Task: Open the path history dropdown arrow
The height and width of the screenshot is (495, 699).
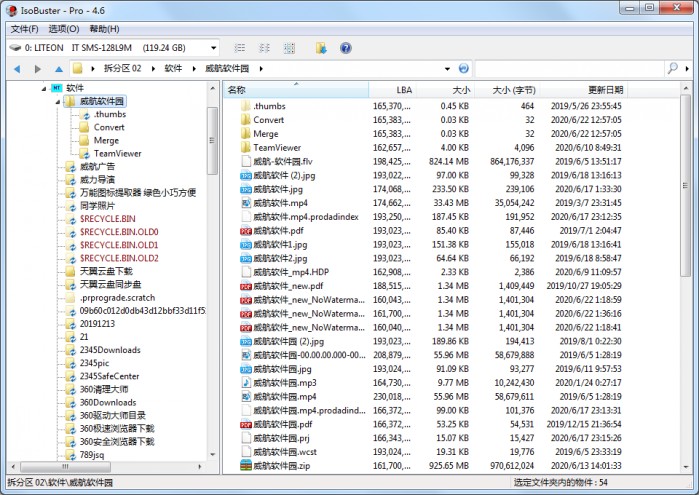Action: [x=447, y=69]
